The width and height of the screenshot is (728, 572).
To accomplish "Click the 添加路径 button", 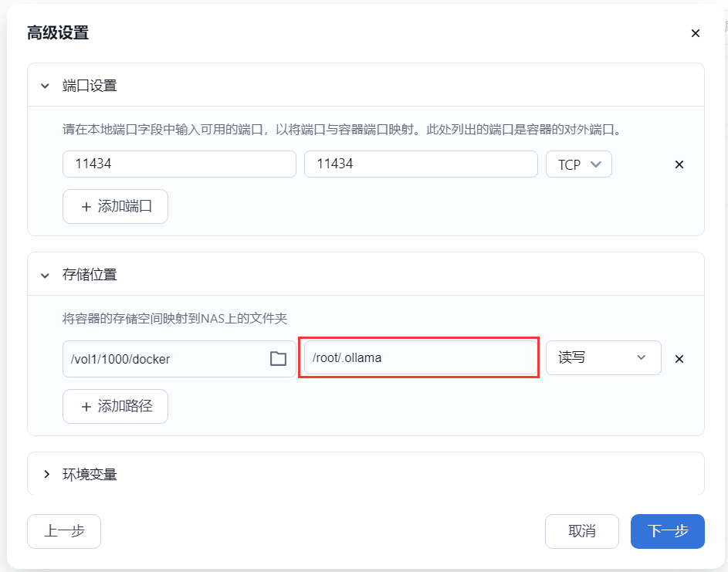I will point(115,406).
